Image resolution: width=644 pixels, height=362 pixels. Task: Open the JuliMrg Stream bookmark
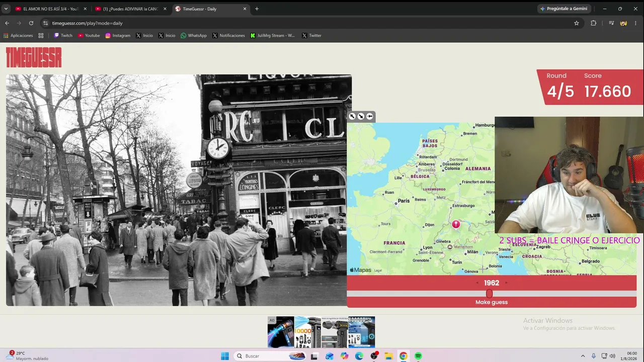coord(273,36)
